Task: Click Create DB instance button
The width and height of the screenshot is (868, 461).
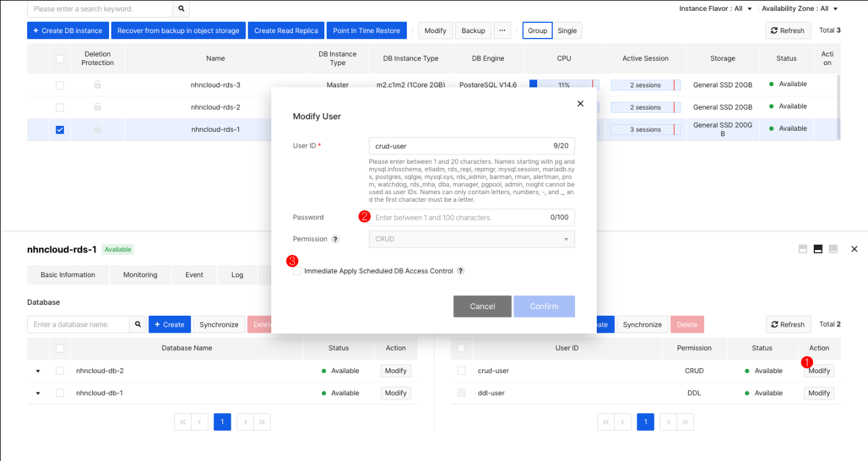Action: click(x=68, y=31)
